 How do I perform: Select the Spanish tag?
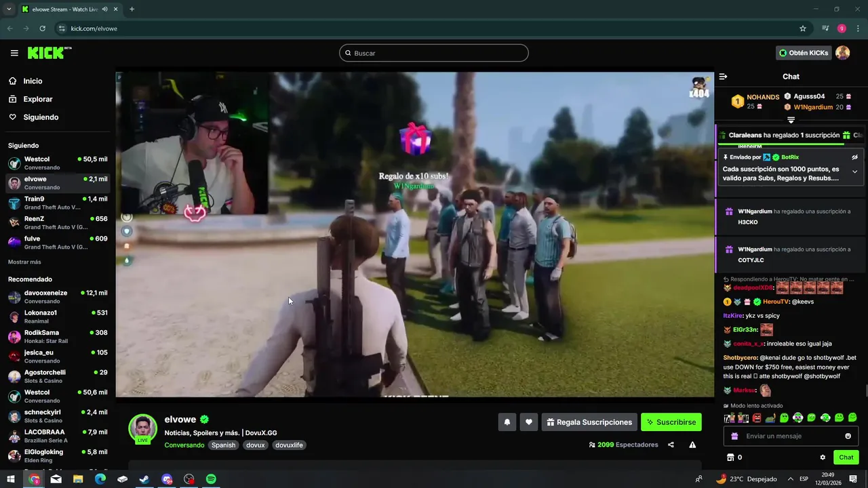pos(223,445)
